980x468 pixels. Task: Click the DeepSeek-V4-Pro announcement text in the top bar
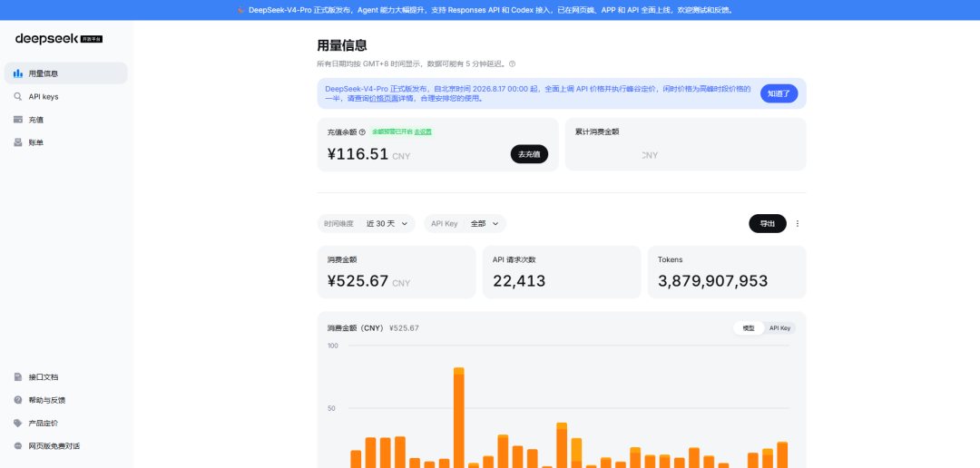click(491, 10)
